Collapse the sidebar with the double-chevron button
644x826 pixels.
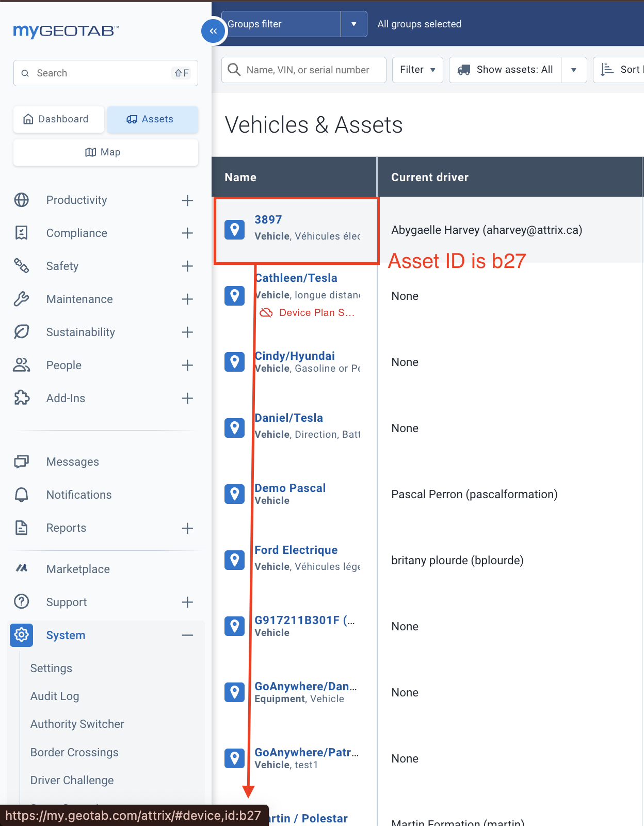click(x=213, y=31)
